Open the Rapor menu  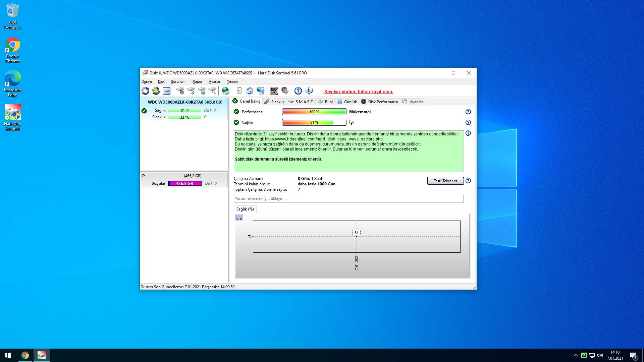point(197,81)
